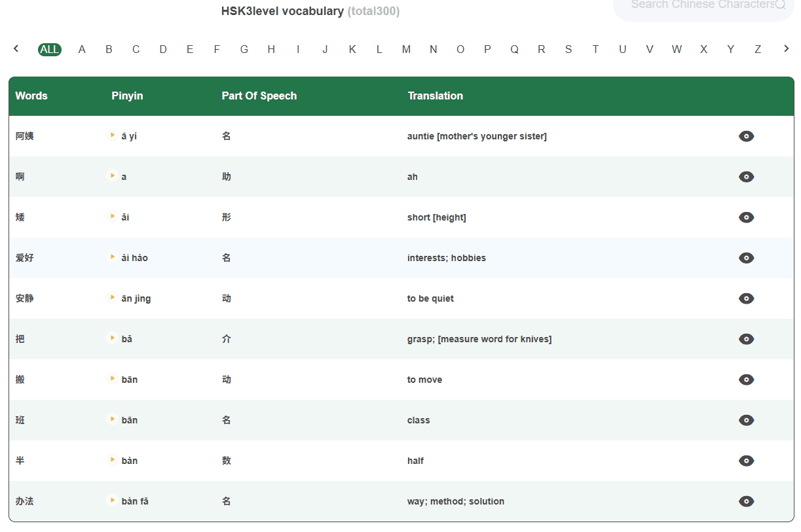The width and height of the screenshot is (801, 532).
Task: Play pronunciation of ān jìng
Action: (x=112, y=298)
